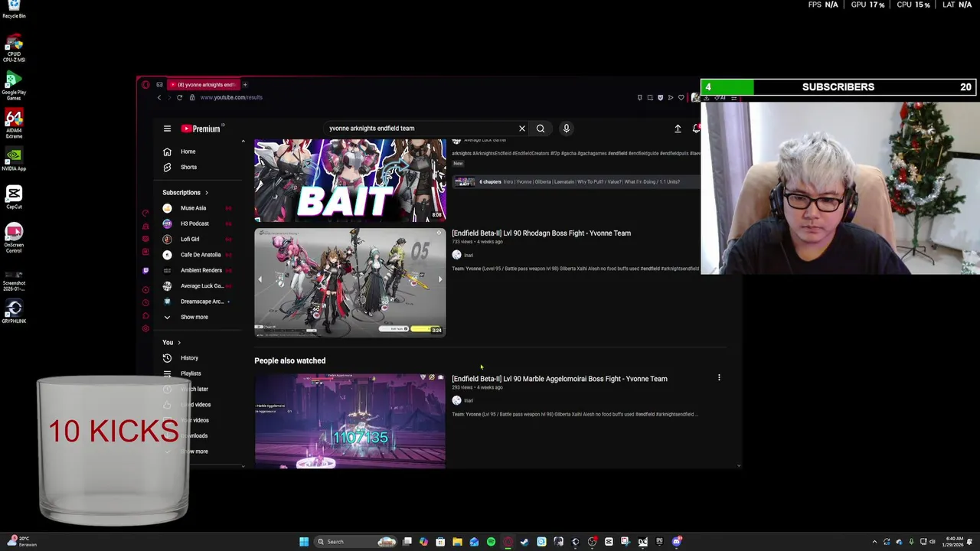The width and height of the screenshot is (980, 551).
Task: Open File Explorer from the taskbar
Action: [x=457, y=542]
